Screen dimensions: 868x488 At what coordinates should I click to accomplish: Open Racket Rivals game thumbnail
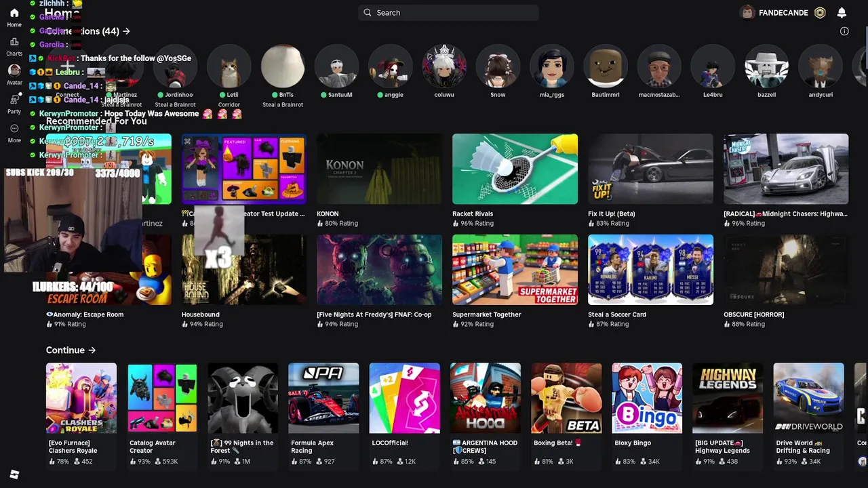pos(515,169)
